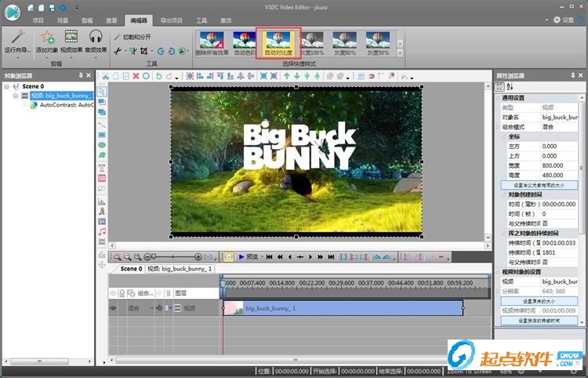This screenshot has width=588, height=378.
Task: Collapse the big_buck_bunny video tree node
Action: pyautogui.click(x=16, y=96)
